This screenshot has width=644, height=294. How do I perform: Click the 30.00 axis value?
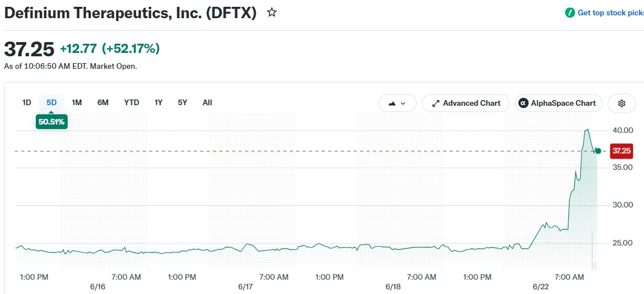click(x=622, y=205)
